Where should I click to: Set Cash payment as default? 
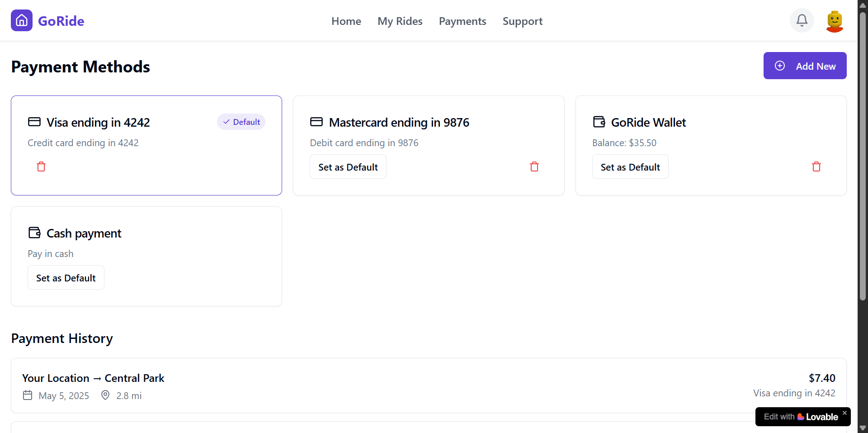click(x=66, y=277)
